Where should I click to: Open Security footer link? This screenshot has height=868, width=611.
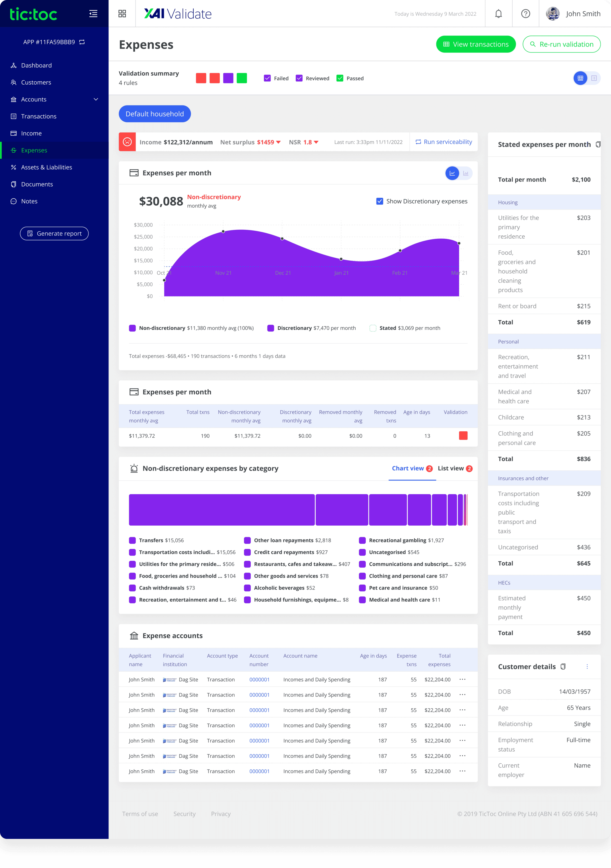pyautogui.click(x=184, y=814)
